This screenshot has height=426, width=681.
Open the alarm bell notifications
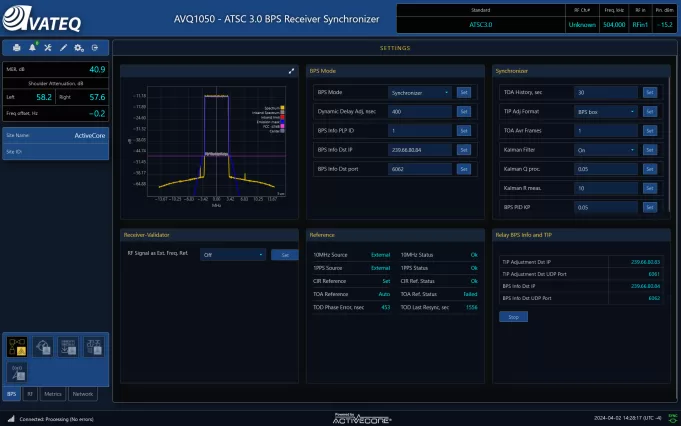32,47
